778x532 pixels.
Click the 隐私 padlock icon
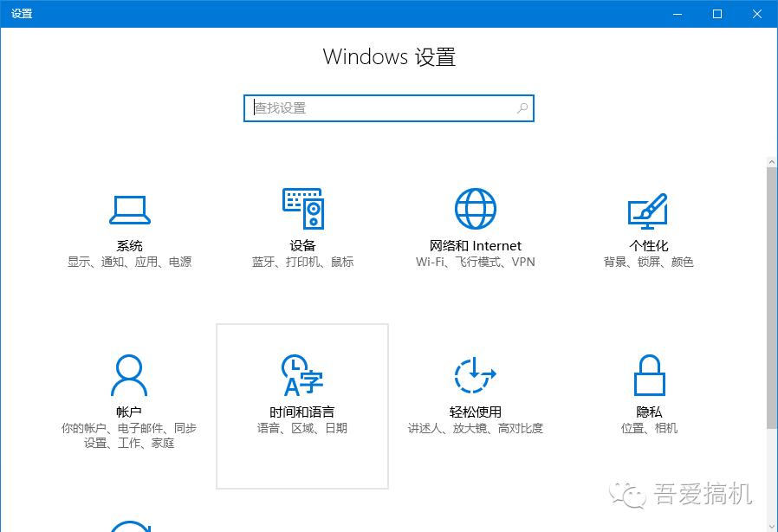coord(648,374)
